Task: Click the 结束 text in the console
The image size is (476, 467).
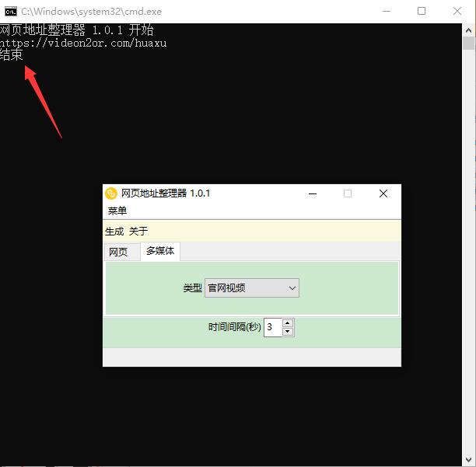Action: [x=11, y=55]
